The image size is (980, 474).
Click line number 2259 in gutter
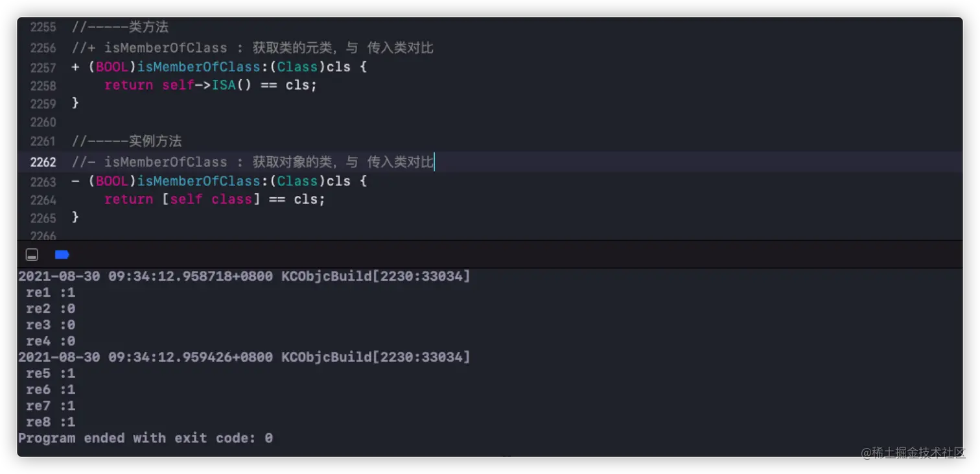[43, 104]
